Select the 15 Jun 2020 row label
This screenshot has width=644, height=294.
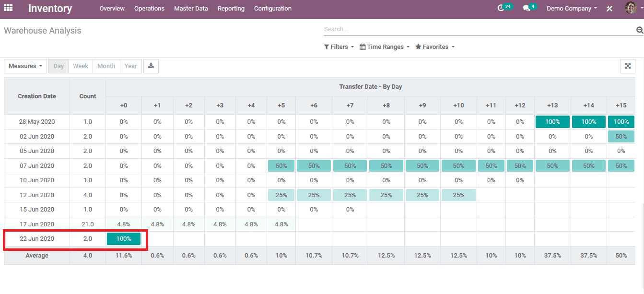[37, 210]
